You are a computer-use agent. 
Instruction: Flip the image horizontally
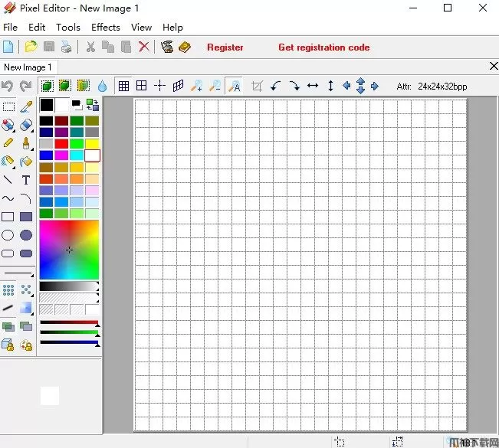coord(313,87)
